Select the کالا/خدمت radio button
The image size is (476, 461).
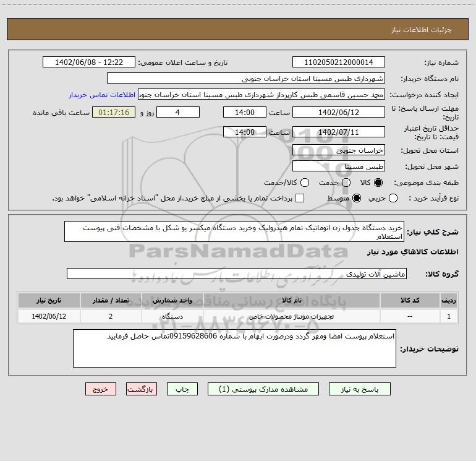click(x=305, y=183)
